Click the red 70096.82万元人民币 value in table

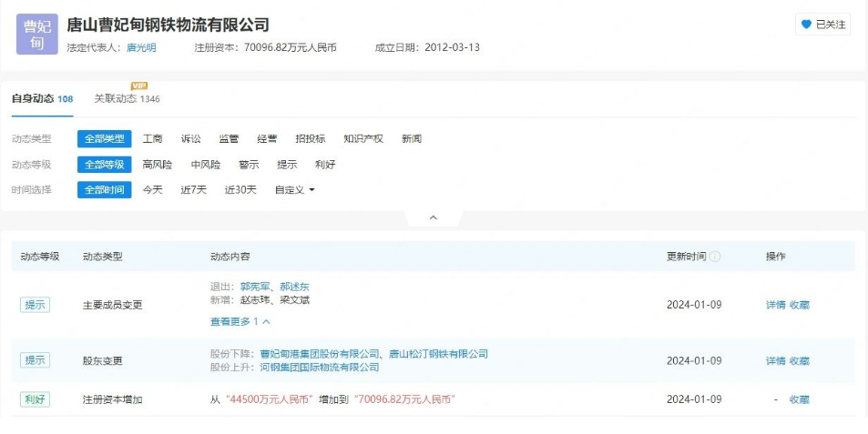[404, 399]
